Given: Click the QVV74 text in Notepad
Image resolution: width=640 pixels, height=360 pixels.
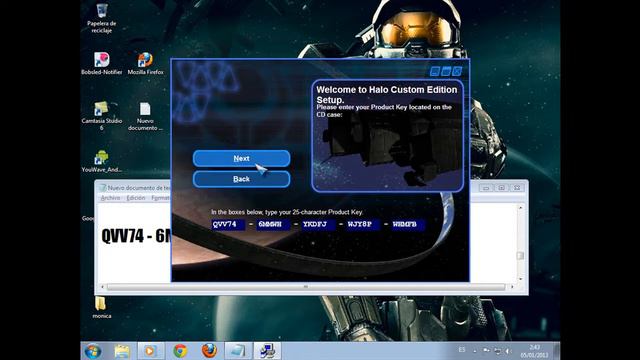Looking at the screenshot, I should coord(122,236).
